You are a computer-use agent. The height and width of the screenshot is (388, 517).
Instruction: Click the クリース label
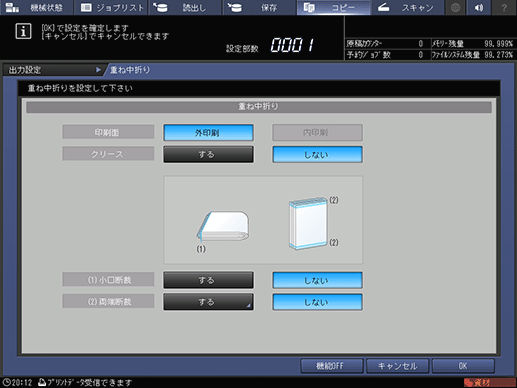tap(108, 154)
